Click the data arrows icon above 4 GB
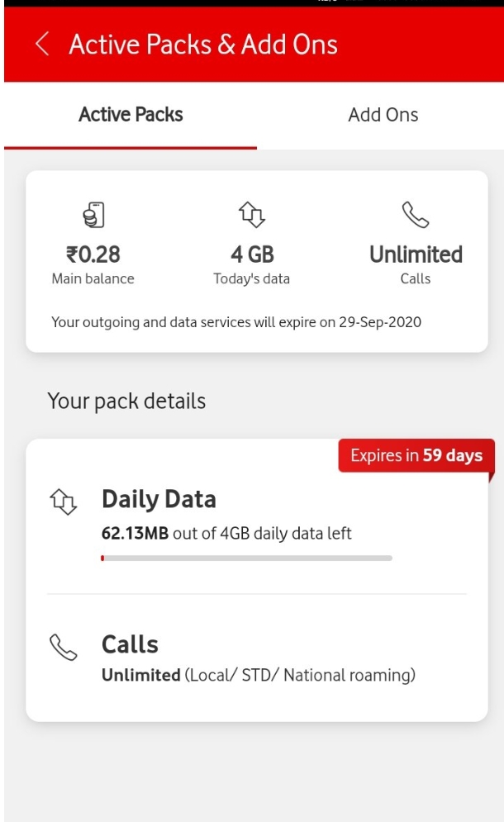 (252, 215)
